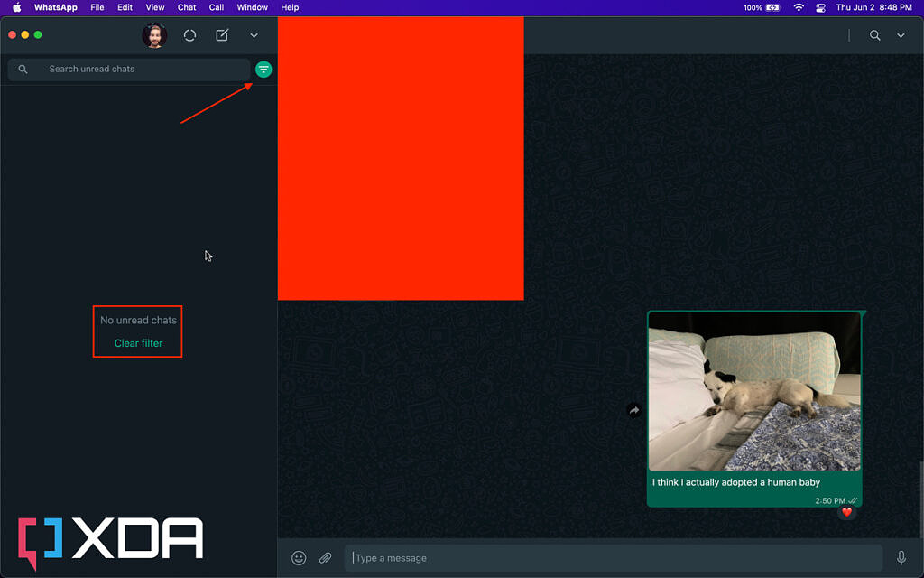The image size is (924, 578).
Task: Open your profile picture
Action: (154, 35)
